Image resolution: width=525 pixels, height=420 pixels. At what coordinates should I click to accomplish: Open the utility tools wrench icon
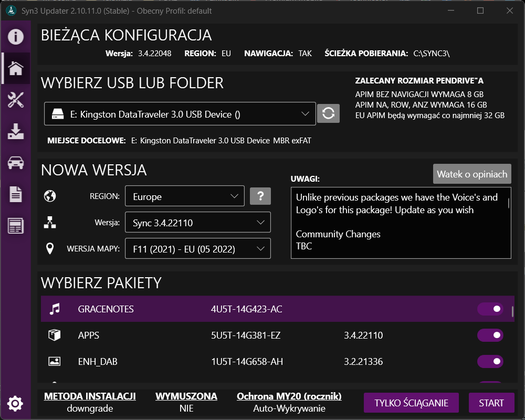click(15, 100)
